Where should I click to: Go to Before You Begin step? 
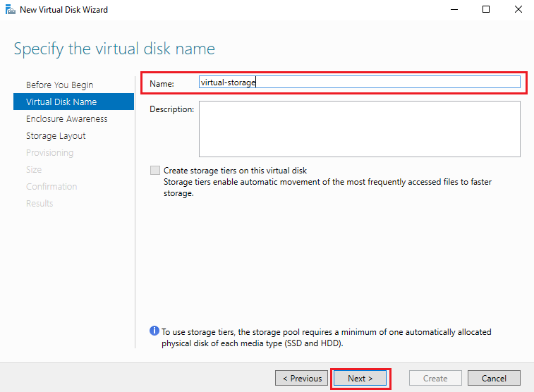point(59,85)
